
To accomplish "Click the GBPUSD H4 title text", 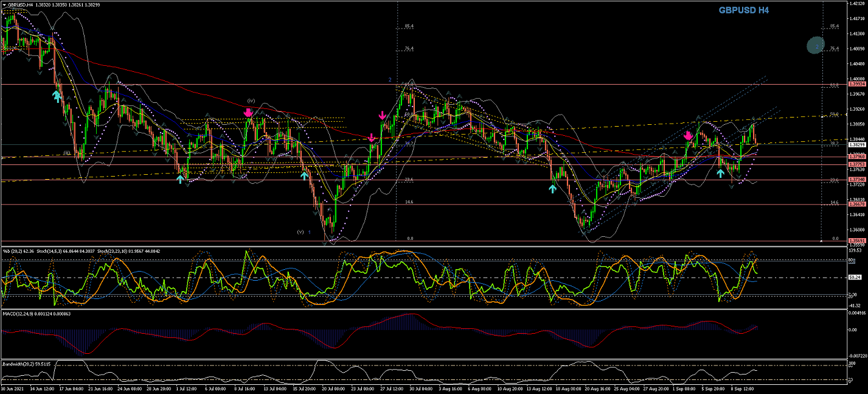I will point(743,10).
